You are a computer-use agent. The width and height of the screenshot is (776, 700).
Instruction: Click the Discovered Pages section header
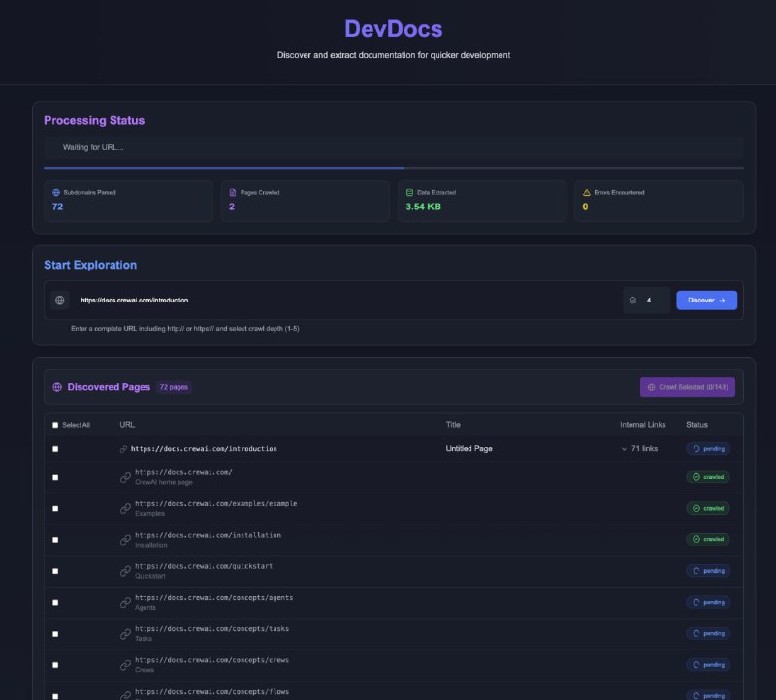(107, 386)
